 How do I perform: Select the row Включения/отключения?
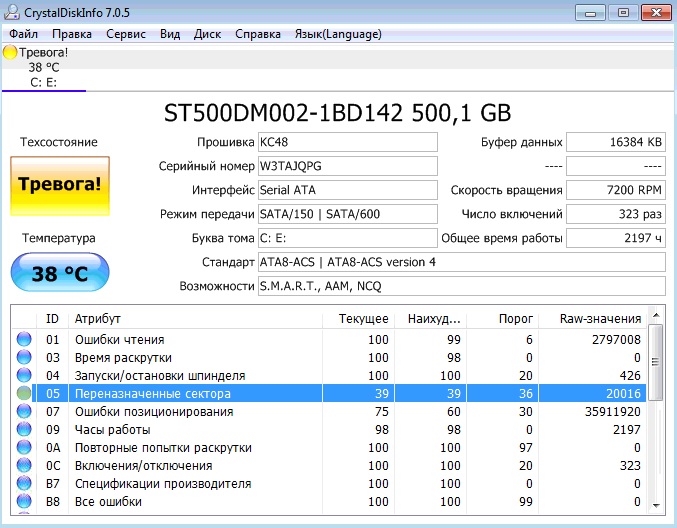330,465
